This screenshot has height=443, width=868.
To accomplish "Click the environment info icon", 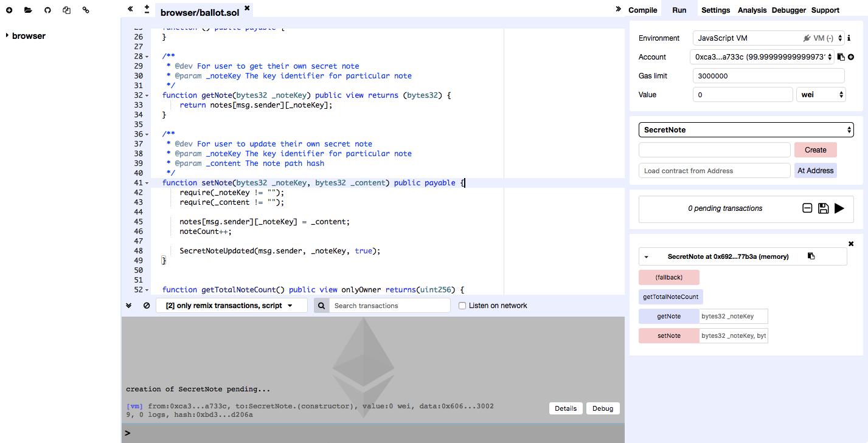I will click(849, 38).
